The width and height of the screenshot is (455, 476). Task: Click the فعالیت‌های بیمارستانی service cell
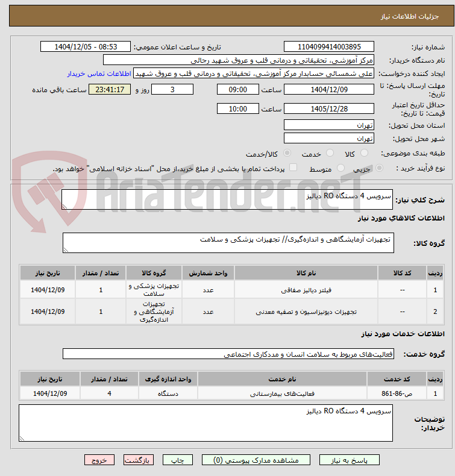click(282, 393)
